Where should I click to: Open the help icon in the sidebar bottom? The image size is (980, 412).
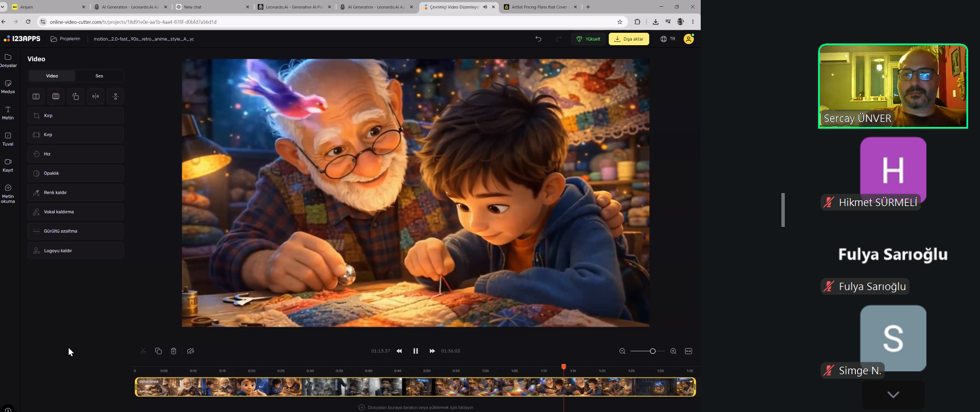[x=8, y=409]
